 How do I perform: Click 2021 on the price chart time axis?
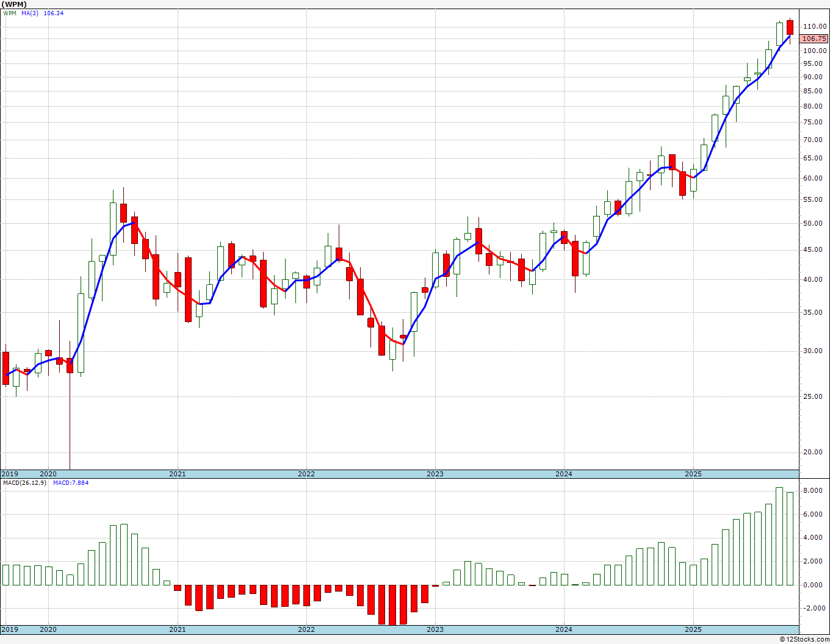pos(177,474)
